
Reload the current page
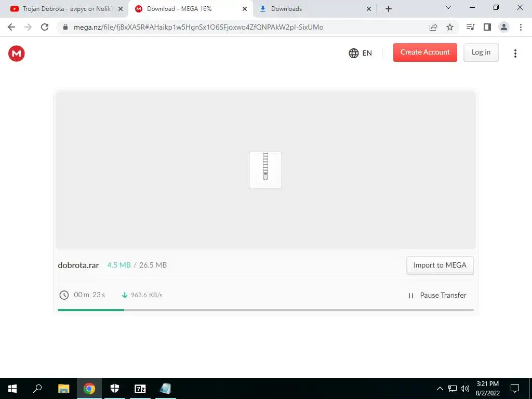(45, 27)
